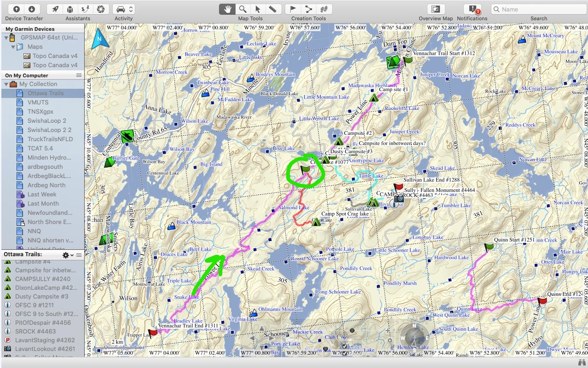Open the BirdsEye imagery shutter icon
Viewport: 588px width, 368px height.
[101, 9]
